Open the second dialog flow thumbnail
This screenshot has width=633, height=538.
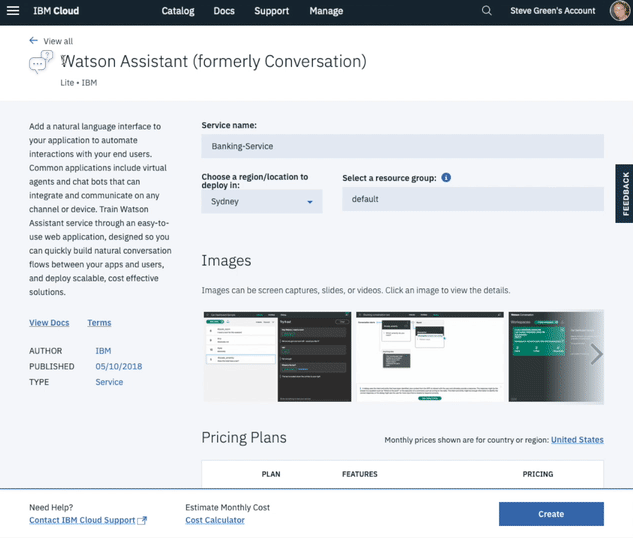tap(430, 356)
